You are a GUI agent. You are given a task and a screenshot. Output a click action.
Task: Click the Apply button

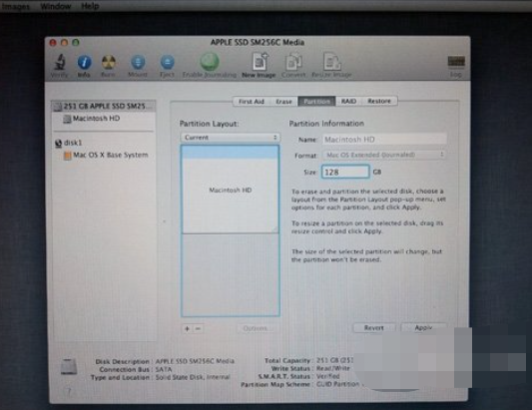[423, 327]
